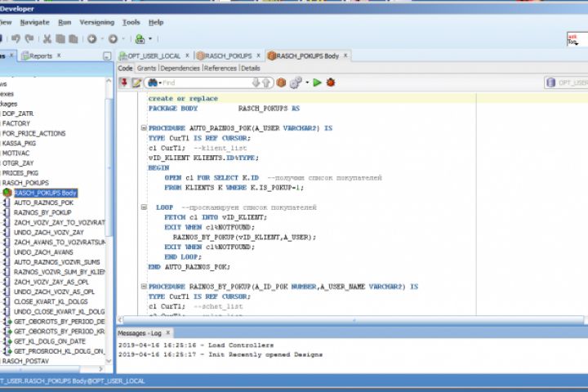Viewport: 588px width, 392px height.
Task: Select KASSA_PKG package in the tree
Action: pos(20,143)
